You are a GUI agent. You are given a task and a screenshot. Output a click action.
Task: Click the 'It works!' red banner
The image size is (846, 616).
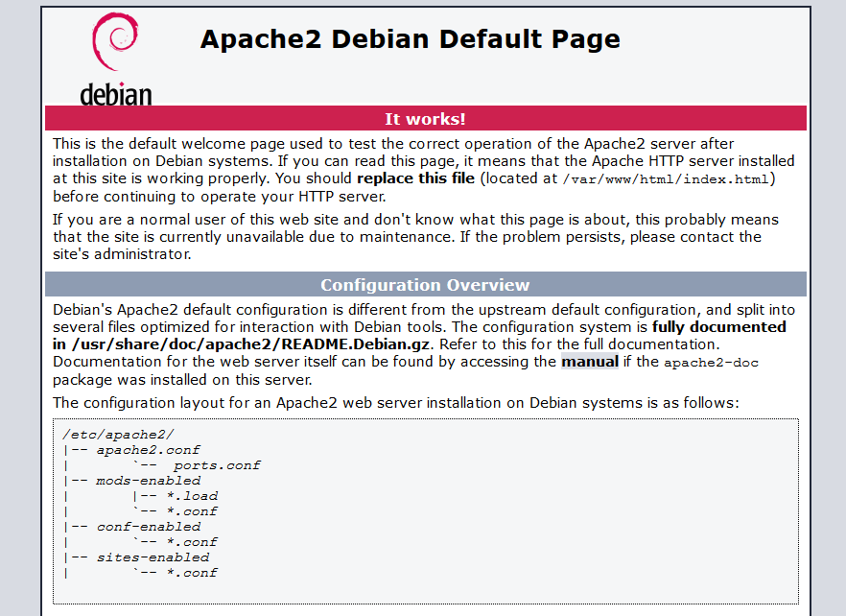[426, 118]
